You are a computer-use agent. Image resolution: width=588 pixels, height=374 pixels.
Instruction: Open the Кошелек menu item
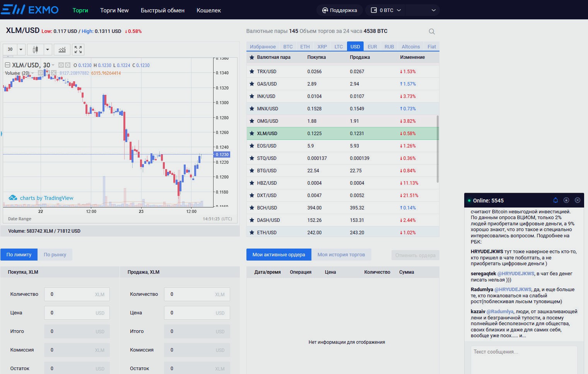point(209,10)
